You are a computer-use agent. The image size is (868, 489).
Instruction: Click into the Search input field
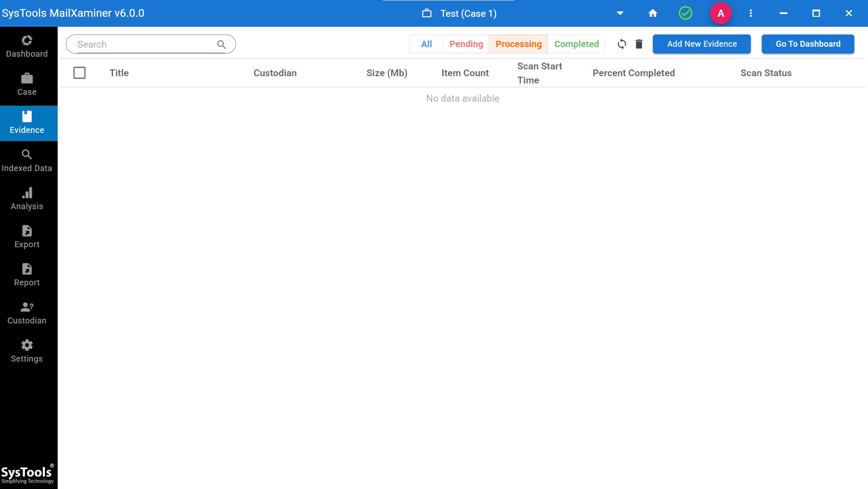(x=145, y=44)
